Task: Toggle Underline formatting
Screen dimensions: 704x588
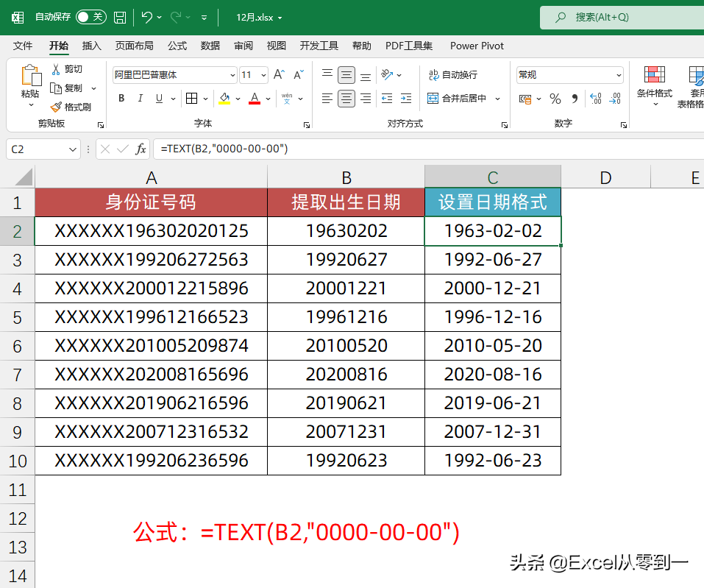Action: click(x=159, y=99)
